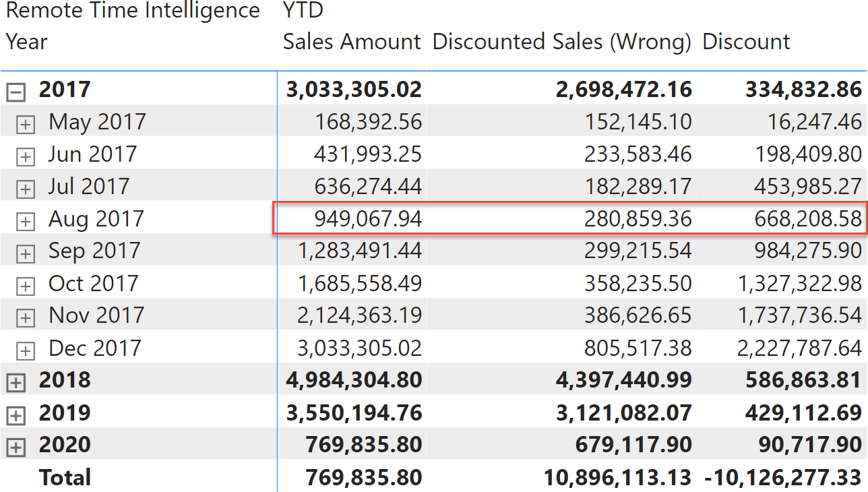Expand the Jul 2017 row
Screen dimensions: 868x492
coord(25,189)
